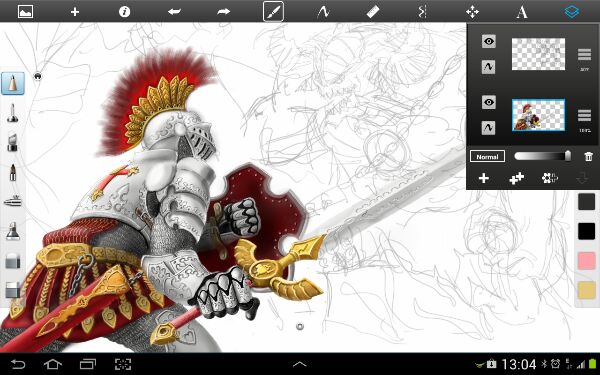Add a new layer with plus button
Image resolution: width=600 pixels, height=375 pixels.
pos(484,178)
